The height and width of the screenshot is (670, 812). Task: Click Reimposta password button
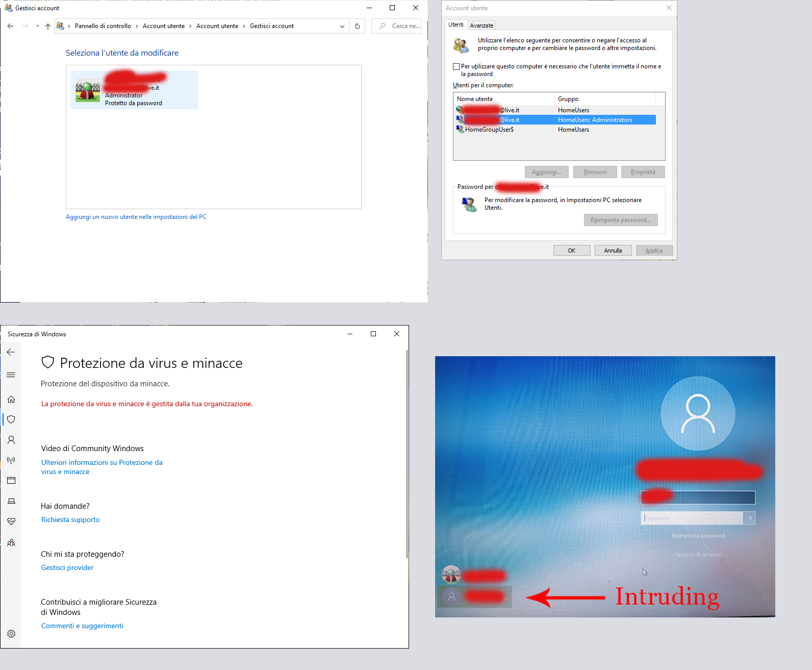[x=621, y=220]
